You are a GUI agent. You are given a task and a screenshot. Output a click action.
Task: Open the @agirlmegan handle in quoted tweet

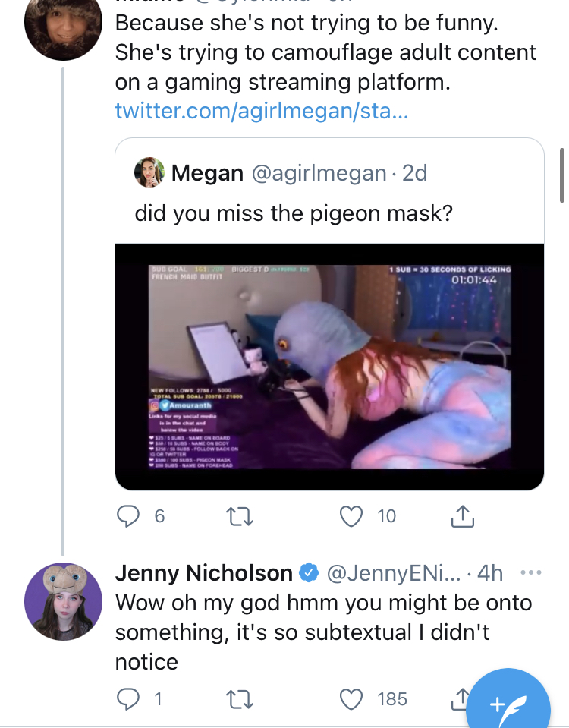[x=318, y=173]
